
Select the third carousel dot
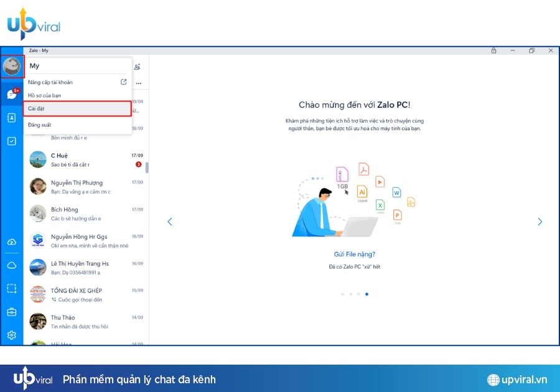pos(358,294)
